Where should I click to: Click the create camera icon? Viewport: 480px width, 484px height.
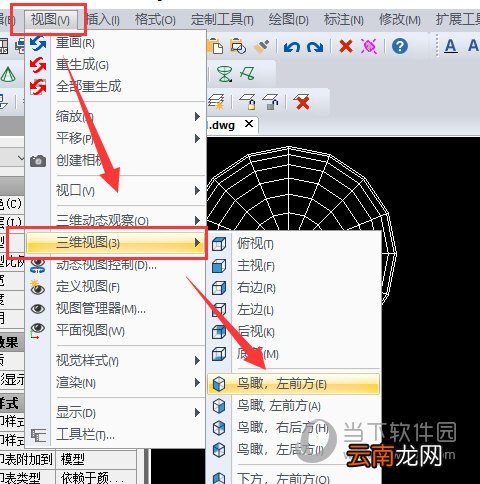pos(38,161)
